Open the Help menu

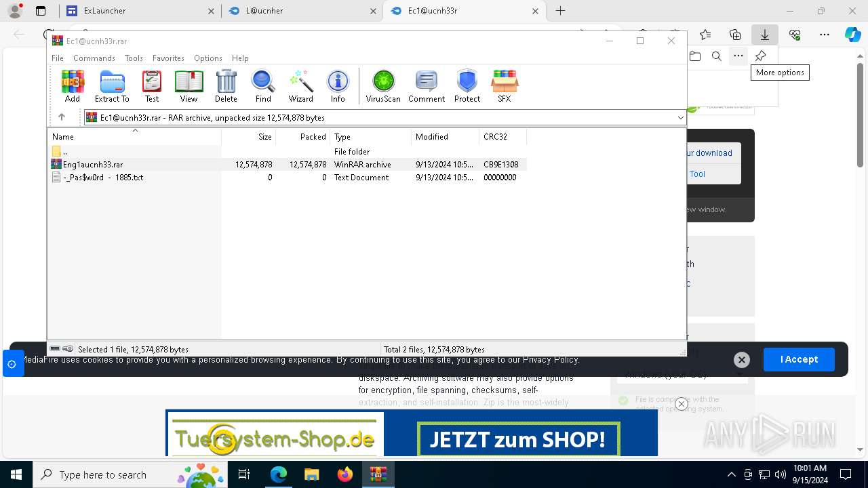(240, 58)
